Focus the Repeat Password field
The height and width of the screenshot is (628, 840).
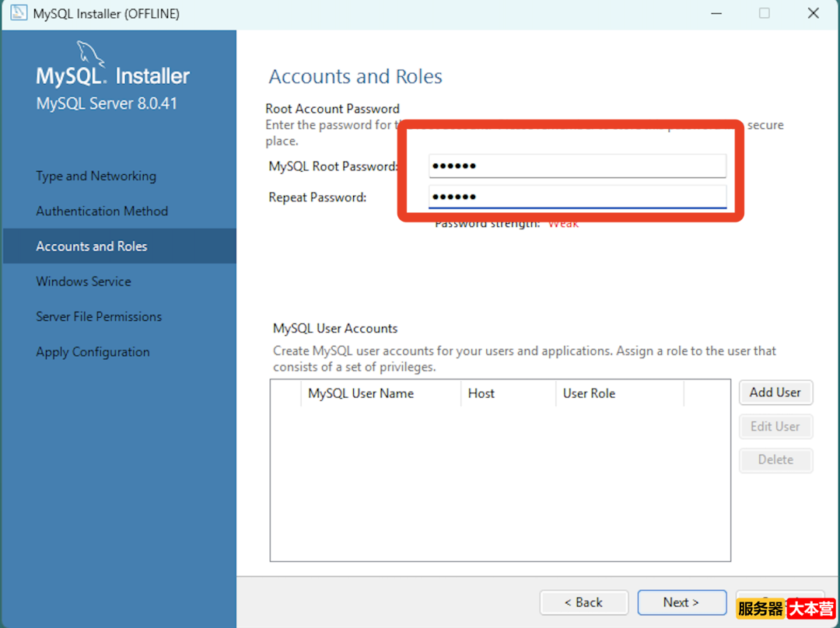click(x=577, y=197)
